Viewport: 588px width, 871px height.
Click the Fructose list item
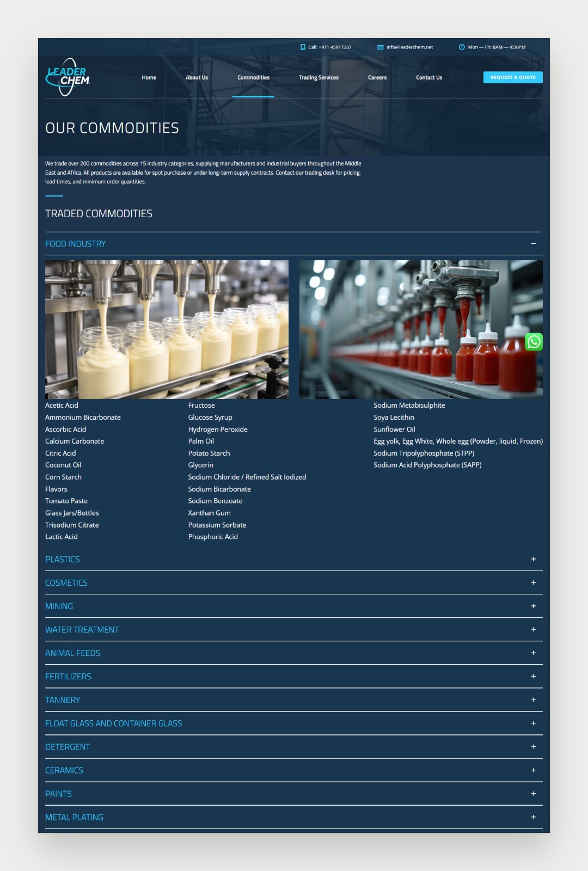201,405
